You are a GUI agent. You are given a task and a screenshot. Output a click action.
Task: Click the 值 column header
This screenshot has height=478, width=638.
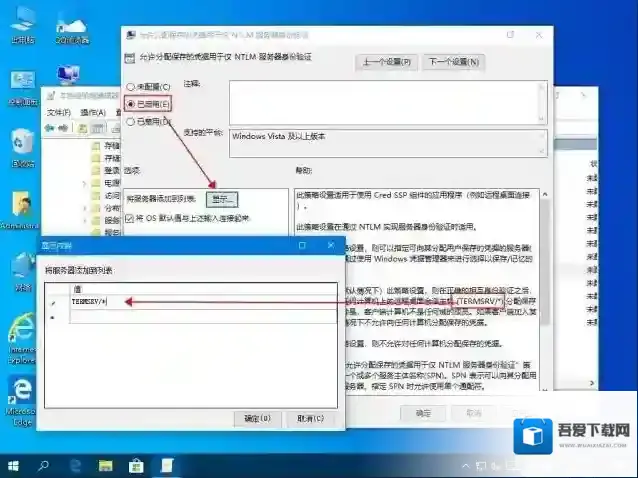coord(203,289)
